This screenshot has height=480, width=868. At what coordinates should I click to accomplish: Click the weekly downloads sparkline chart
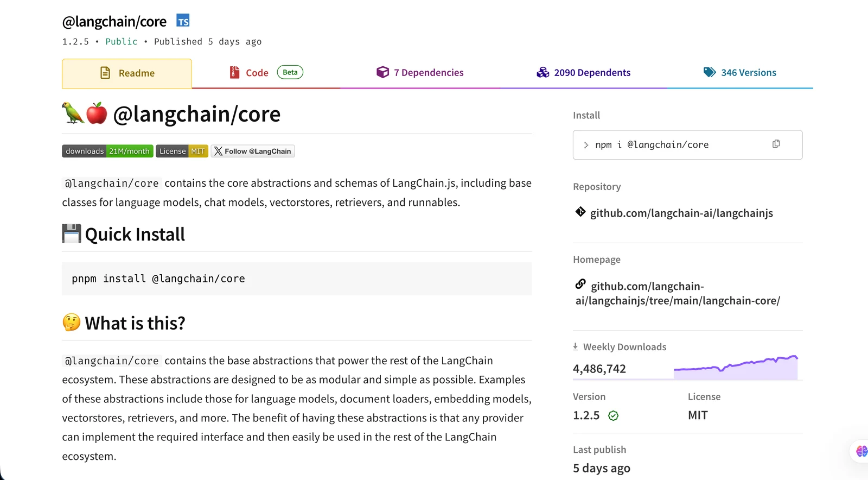point(736,367)
